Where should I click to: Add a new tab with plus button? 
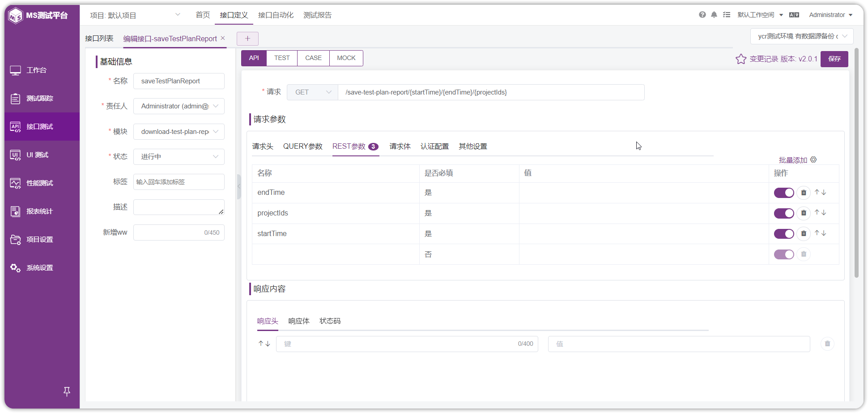[x=247, y=39]
